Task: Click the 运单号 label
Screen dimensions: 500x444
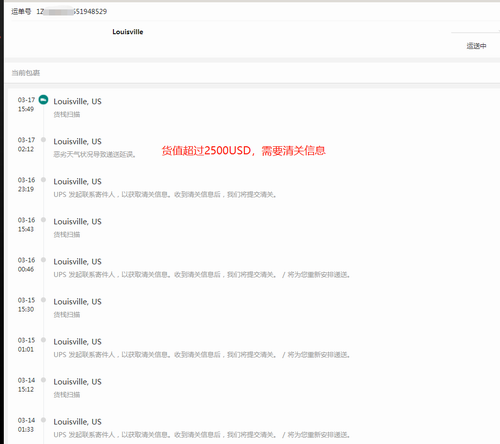Action: 21,11
